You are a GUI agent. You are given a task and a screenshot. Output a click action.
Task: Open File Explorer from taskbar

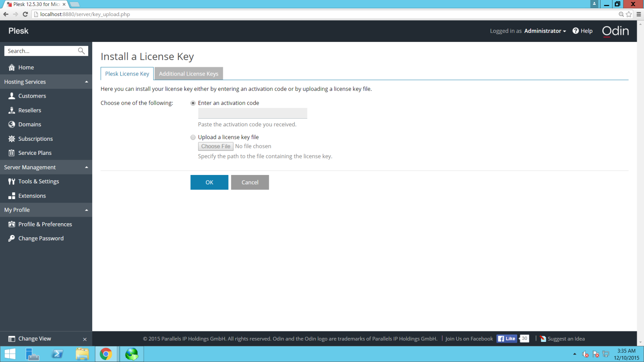click(82, 354)
